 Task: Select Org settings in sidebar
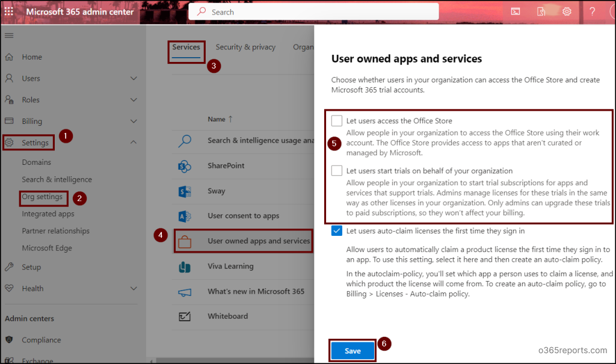pyautogui.click(x=42, y=197)
